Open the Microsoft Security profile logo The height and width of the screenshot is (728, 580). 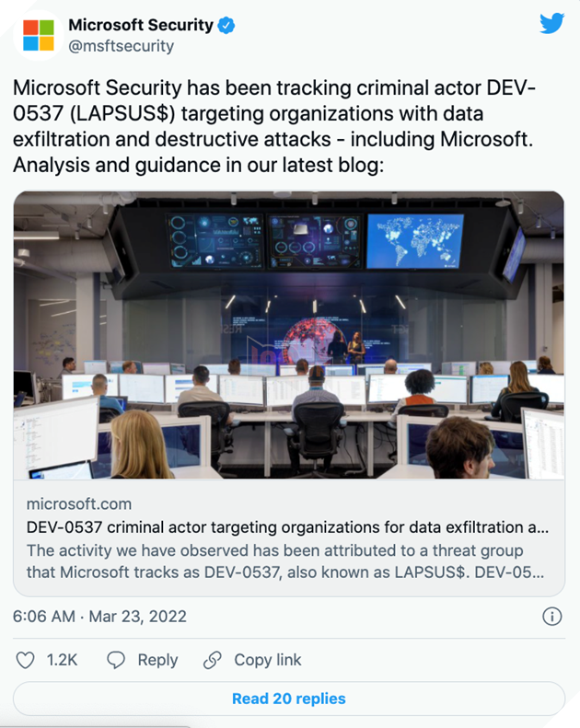(39, 35)
